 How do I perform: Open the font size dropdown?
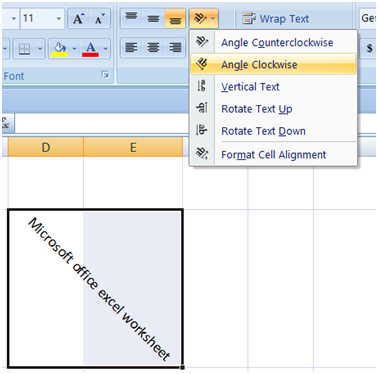click(x=59, y=18)
